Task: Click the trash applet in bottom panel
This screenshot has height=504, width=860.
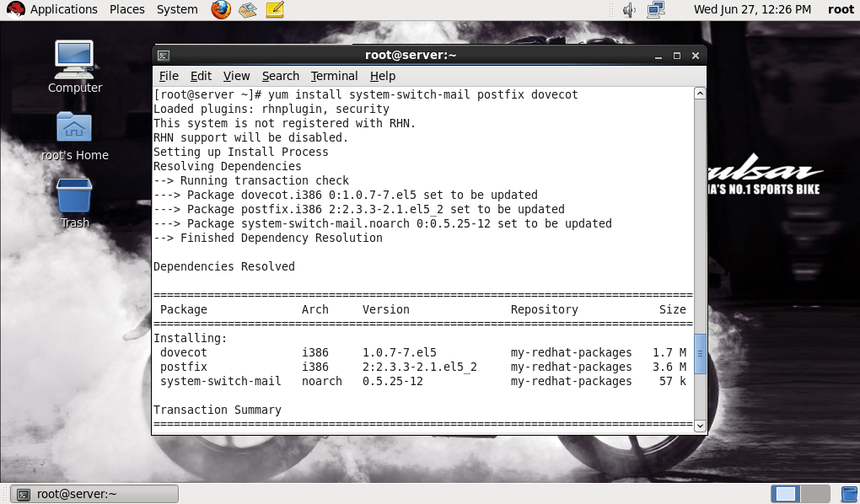Action: tap(850, 494)
